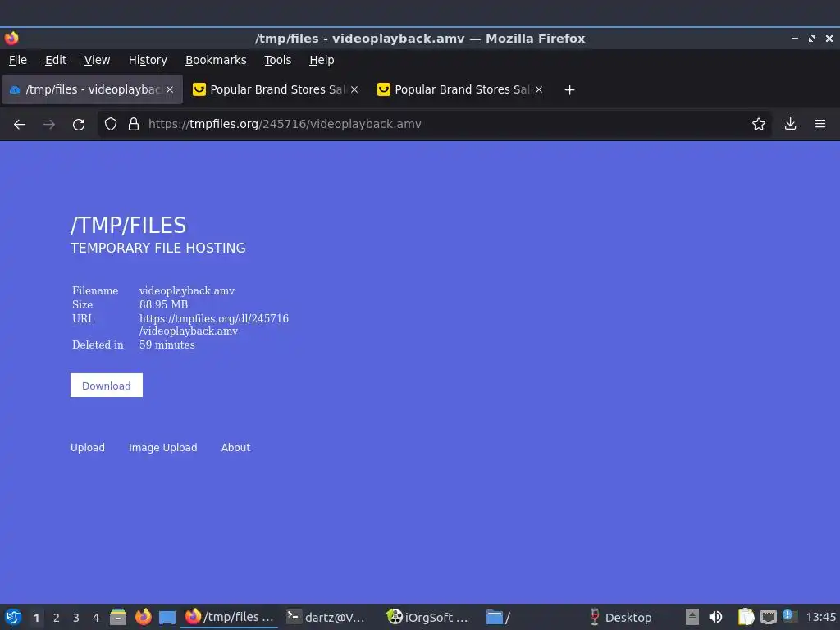840x630 pixels.
Task: Open the clipboard manager tray icon
Action: [746, 617]
